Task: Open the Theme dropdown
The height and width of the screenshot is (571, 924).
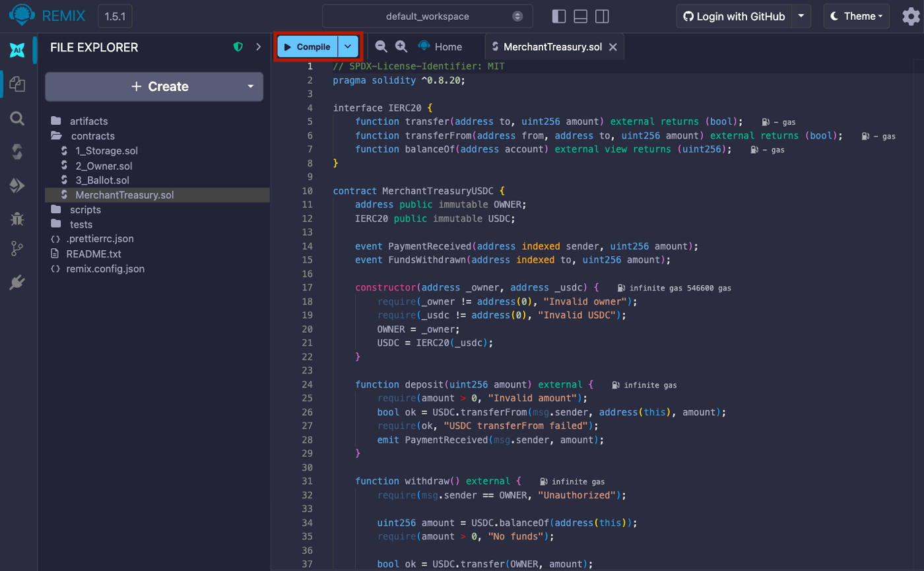Action: click(856, 17)
